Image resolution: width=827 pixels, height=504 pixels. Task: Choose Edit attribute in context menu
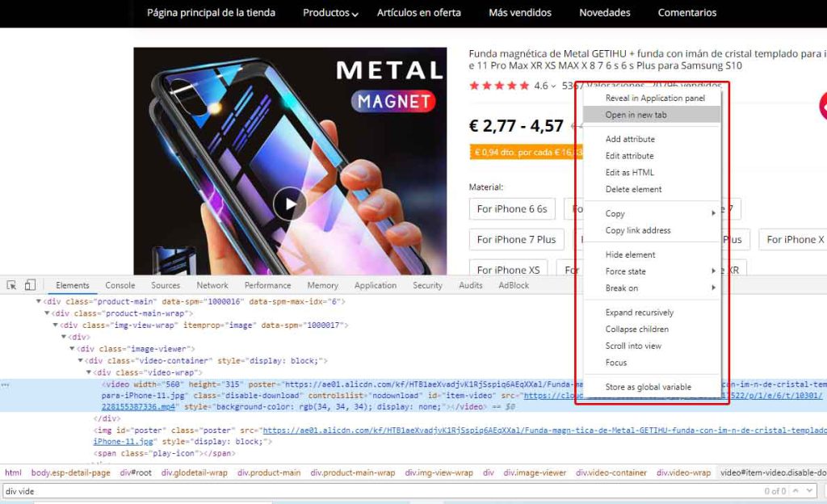pyautogui.click(x=652, y=156)
